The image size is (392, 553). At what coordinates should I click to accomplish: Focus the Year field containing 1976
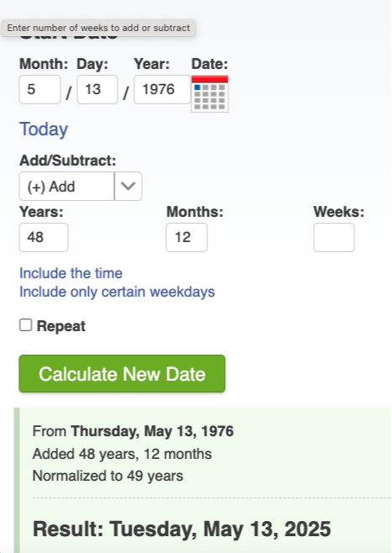(x=162, y=89)
